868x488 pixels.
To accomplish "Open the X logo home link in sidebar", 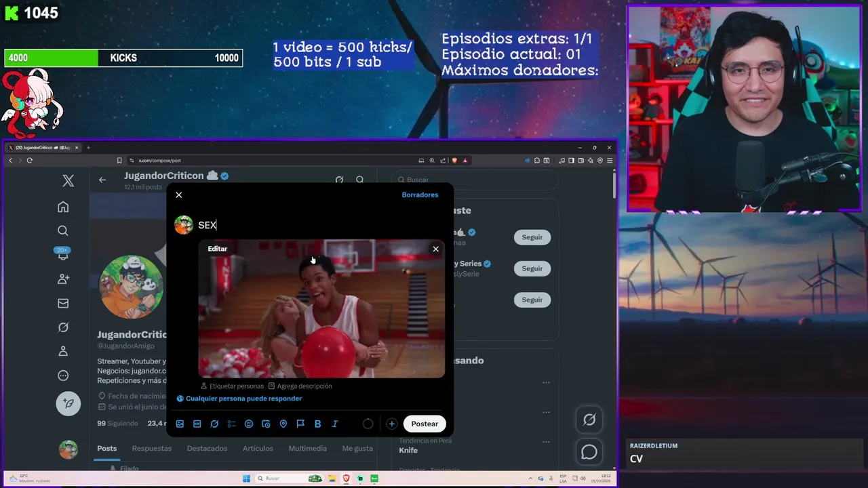I will (x=68, y=180).
